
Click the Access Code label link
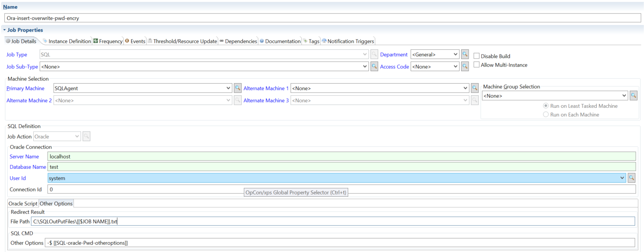(x=395, y=67)
